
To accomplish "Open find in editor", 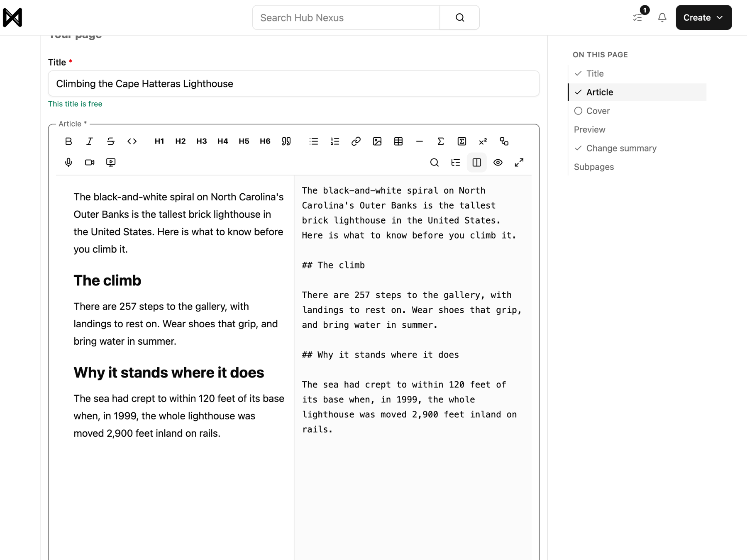I will [435, 162].
